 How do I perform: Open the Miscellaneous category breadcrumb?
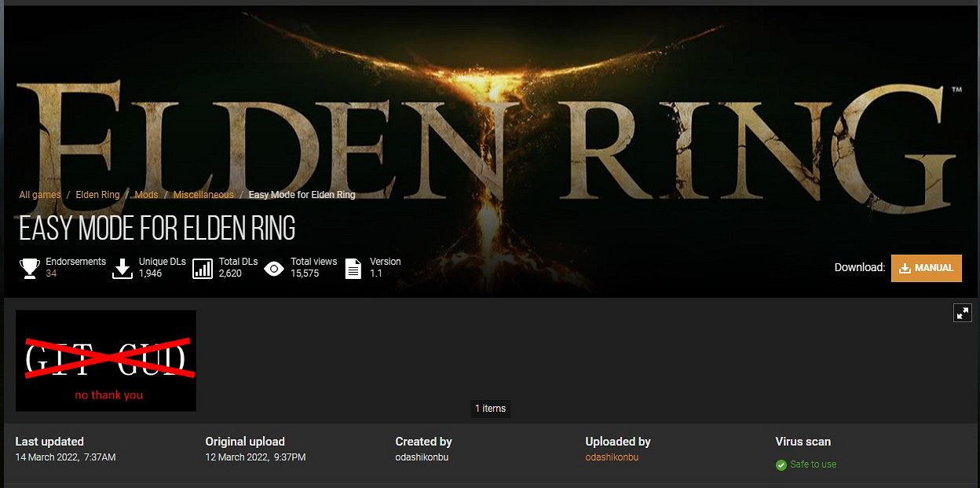203,195
